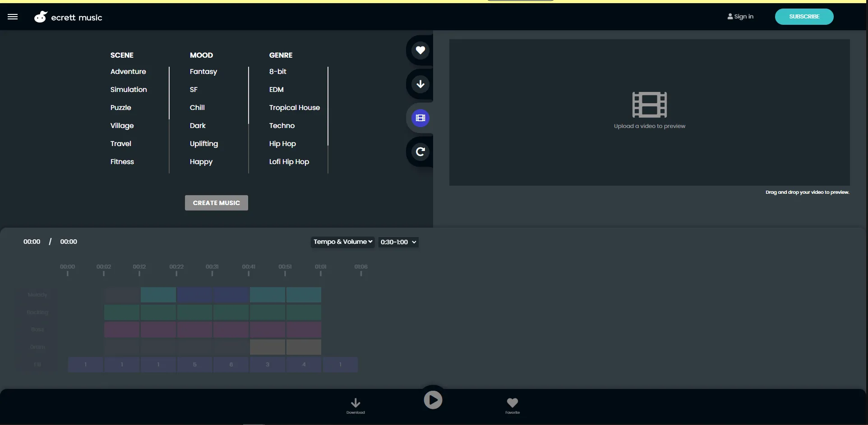Pick the Techno genre
Screen dimensions: 868x425
282,126
